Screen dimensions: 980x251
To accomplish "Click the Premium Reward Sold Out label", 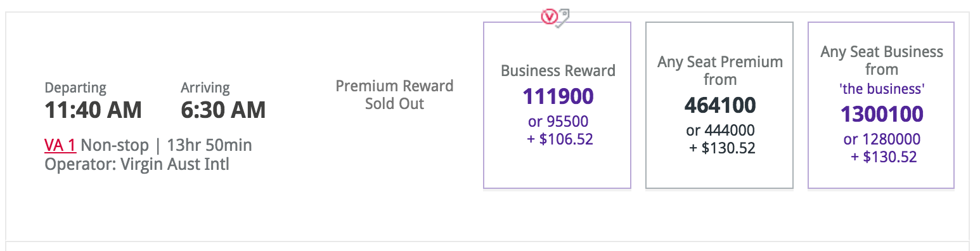I will [394, 94].
